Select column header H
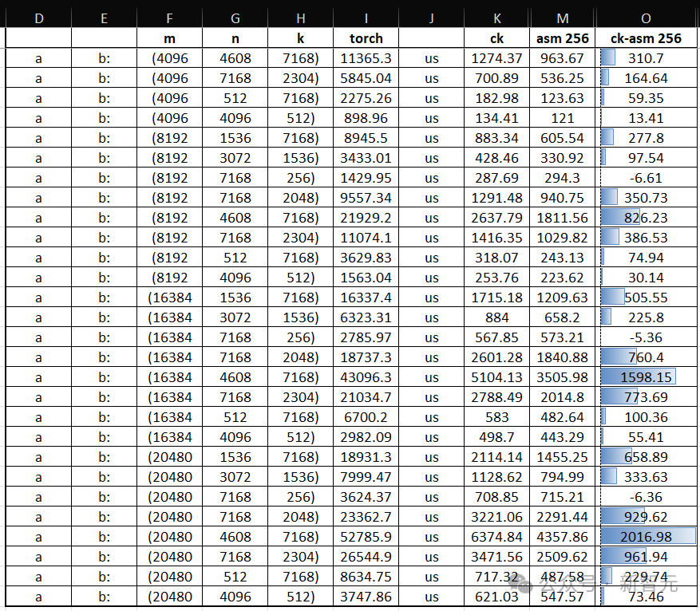 [x=300, y=18]
